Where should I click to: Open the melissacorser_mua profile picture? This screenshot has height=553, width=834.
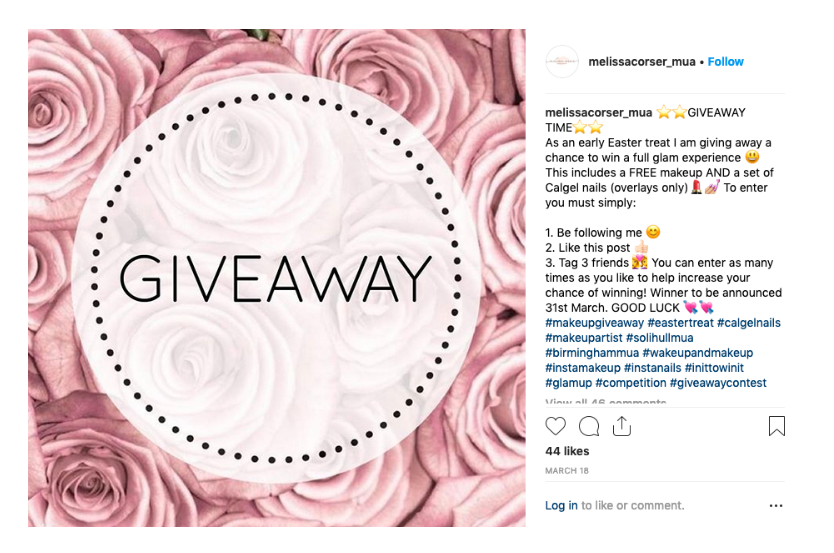pyautogui.click(x=562, y=62)
